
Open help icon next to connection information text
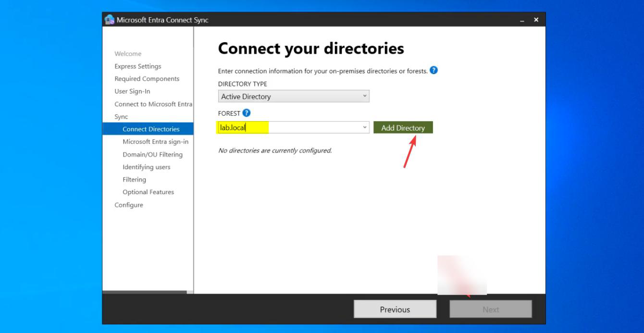coord(433,70)
